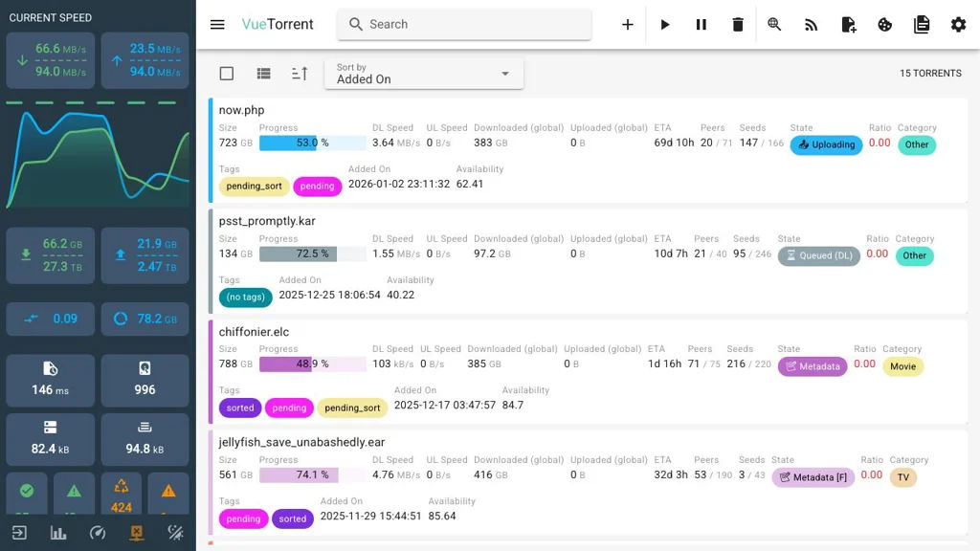Open the Sort by Added On dropdown
The width and height of the screenshot is (980, 551).
424,74
